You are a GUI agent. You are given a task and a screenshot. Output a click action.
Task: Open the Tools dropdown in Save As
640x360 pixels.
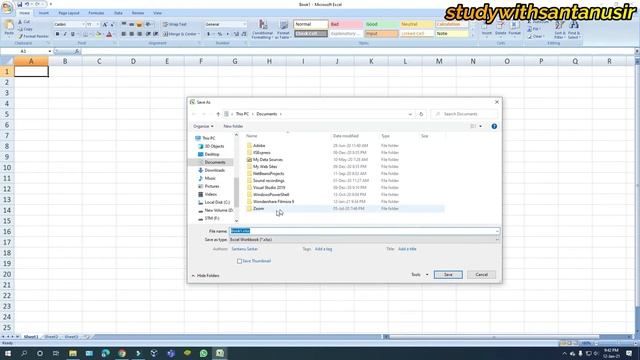[420, 275]
